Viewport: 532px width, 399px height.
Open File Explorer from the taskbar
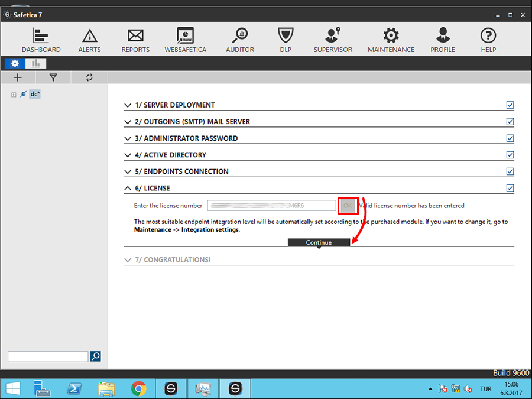tap(106, 388)
